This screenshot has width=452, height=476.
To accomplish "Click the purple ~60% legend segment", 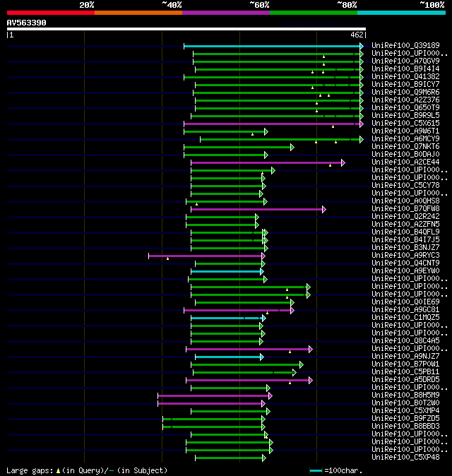I will point(226,13).
